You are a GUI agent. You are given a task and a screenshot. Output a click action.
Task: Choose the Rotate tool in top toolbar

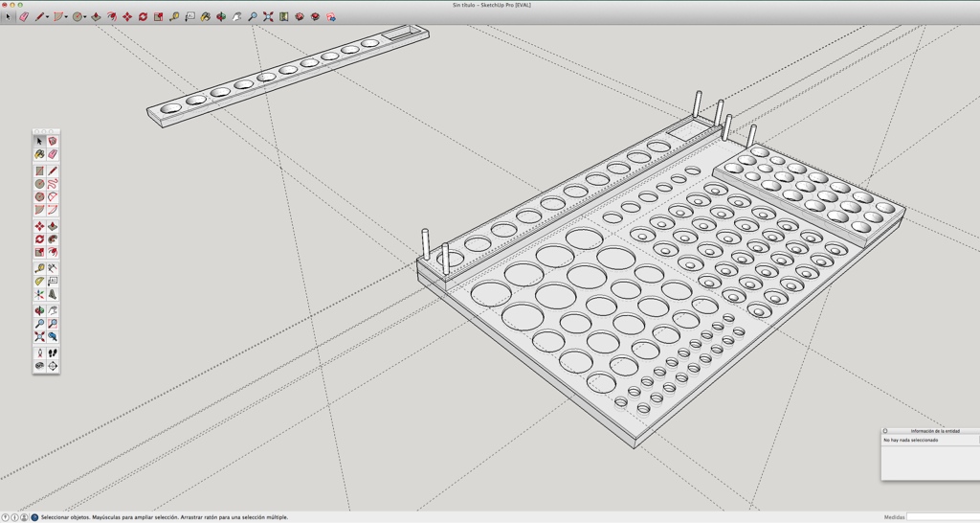point(143,16)
